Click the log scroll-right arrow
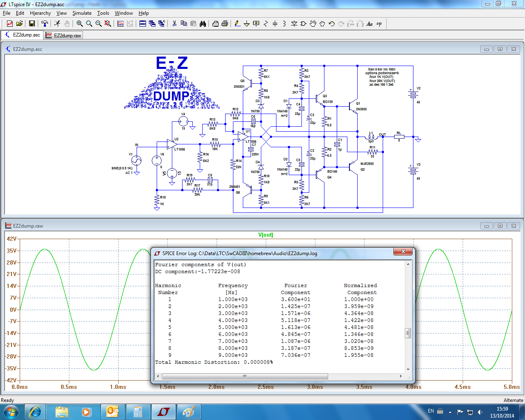Screen dimensions: 525x420 (x=401, y=376)
